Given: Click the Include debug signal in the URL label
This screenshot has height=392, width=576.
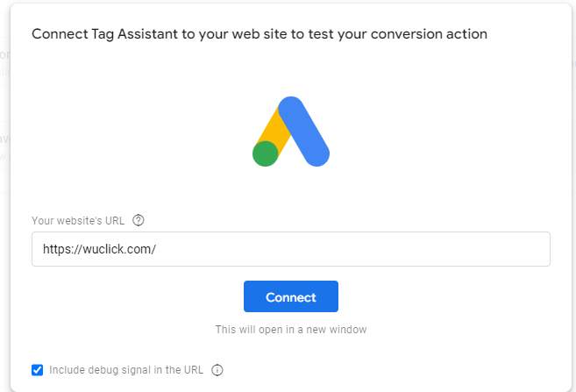Looking at the screenshot, I should pos(126,370).
